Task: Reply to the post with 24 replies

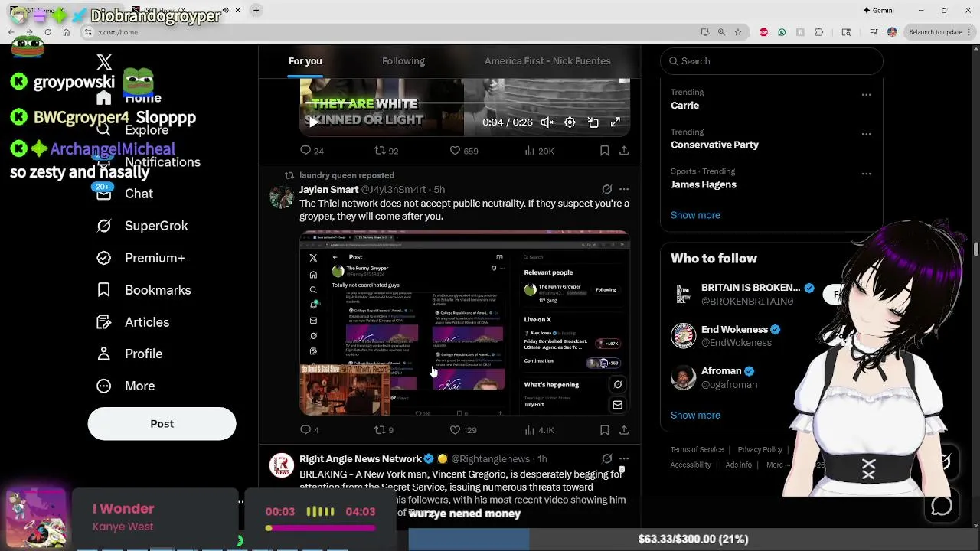Action: click(312, 151)
